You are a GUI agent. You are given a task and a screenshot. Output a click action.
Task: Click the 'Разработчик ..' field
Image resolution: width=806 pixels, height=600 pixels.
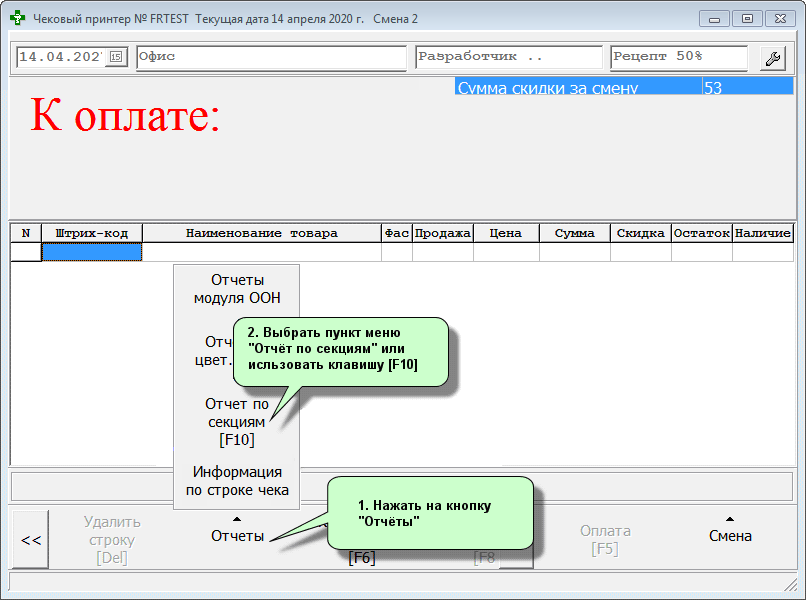pos(508,57)
